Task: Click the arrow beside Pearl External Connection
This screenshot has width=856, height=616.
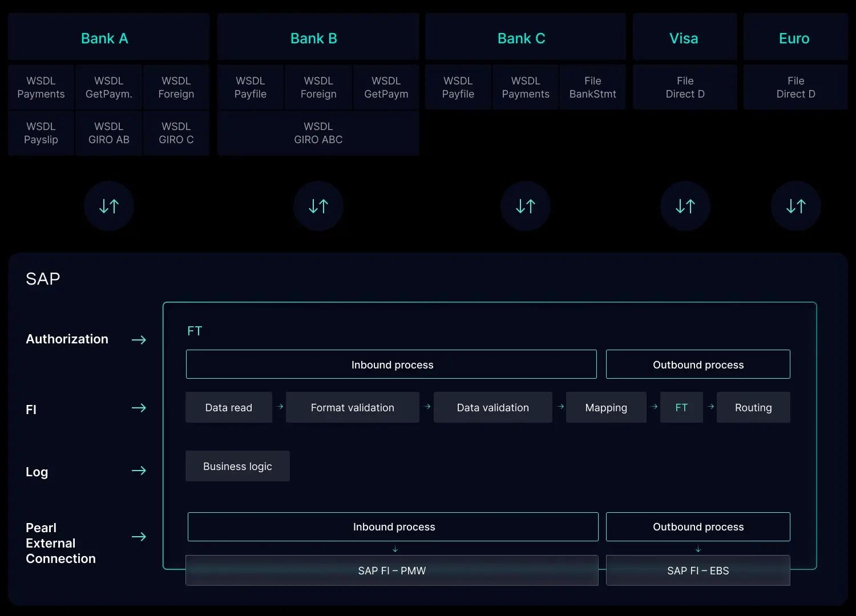Action: [x=139, y=537]
